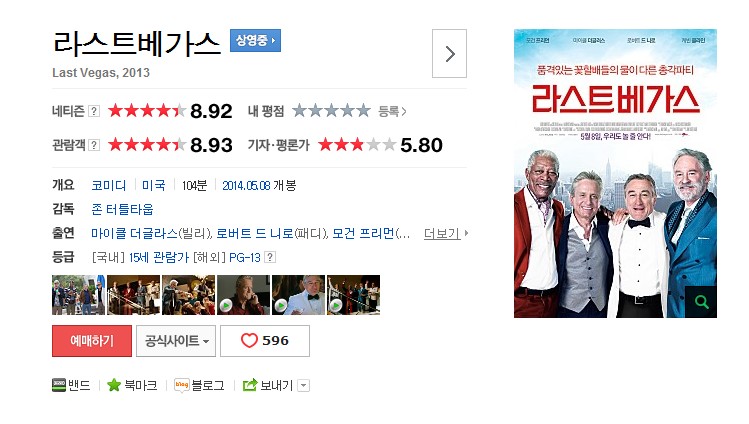This screenshot has height=424, width=749.
Task: Share via the Band icon
Action: click(59, 385)
